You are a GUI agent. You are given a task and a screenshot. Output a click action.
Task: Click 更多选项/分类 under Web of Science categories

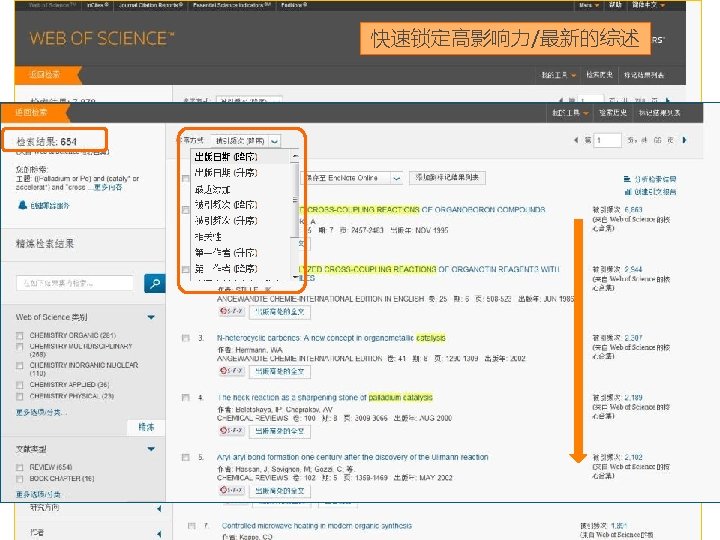[41, 412]
